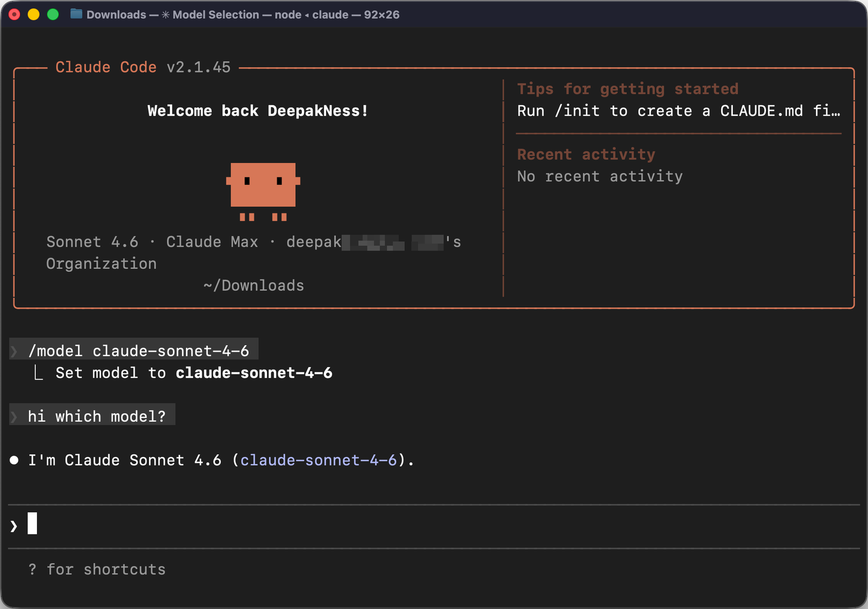The height and width of the screenshot is (609, 868).
Task: Click the Downloads folder icon in the title bar
Action: click(76, 15)
